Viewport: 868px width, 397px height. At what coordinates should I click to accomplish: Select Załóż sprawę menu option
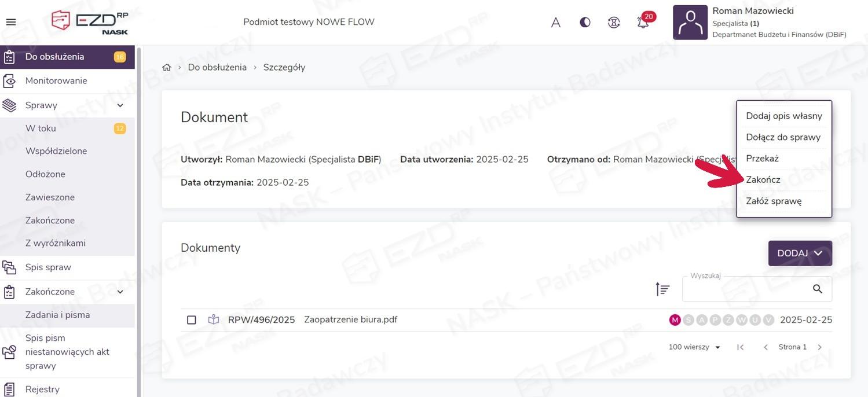(x=774, y=201)
